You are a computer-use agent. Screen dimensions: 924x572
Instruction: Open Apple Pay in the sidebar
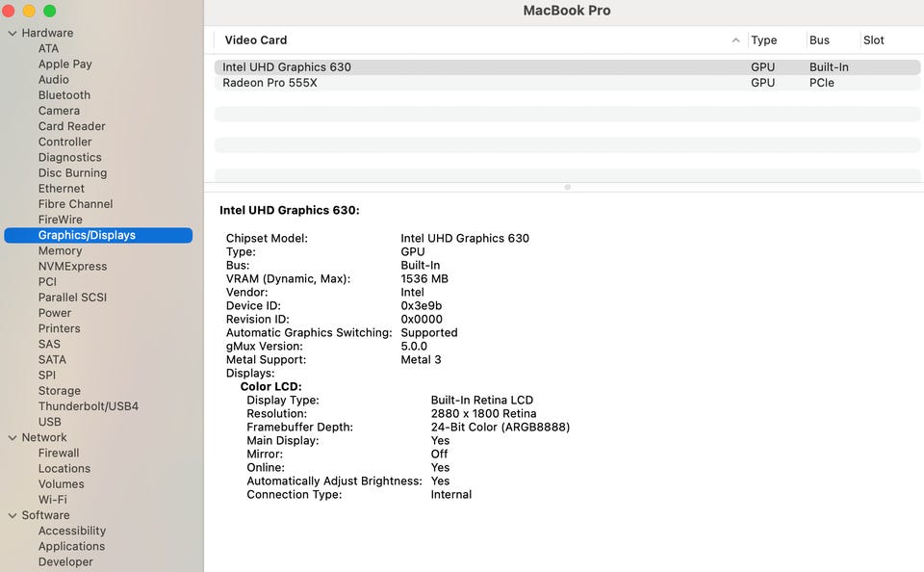click(x=64, y=65)
